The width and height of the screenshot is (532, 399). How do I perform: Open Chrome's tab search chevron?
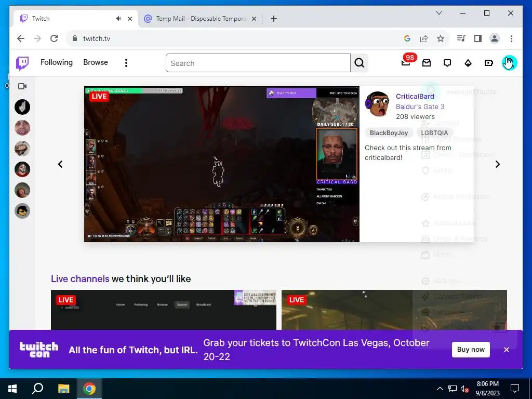[x=438, y=13]
